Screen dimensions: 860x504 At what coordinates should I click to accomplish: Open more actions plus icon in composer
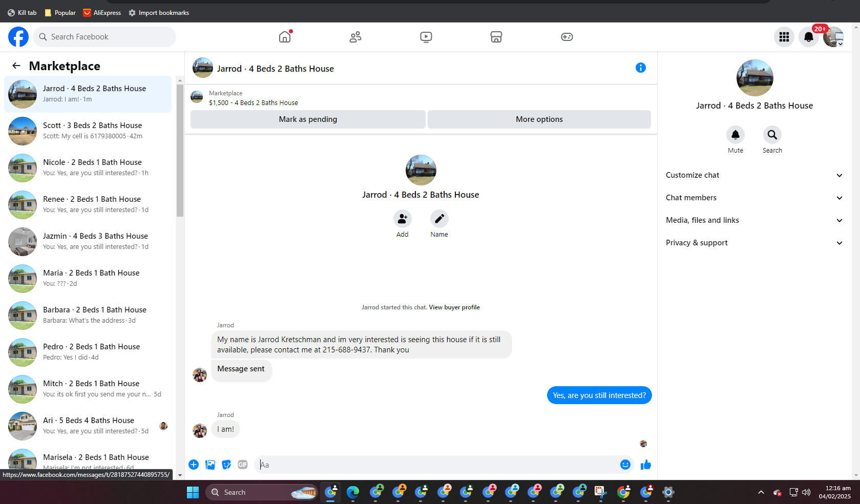(x=194, y=465)
